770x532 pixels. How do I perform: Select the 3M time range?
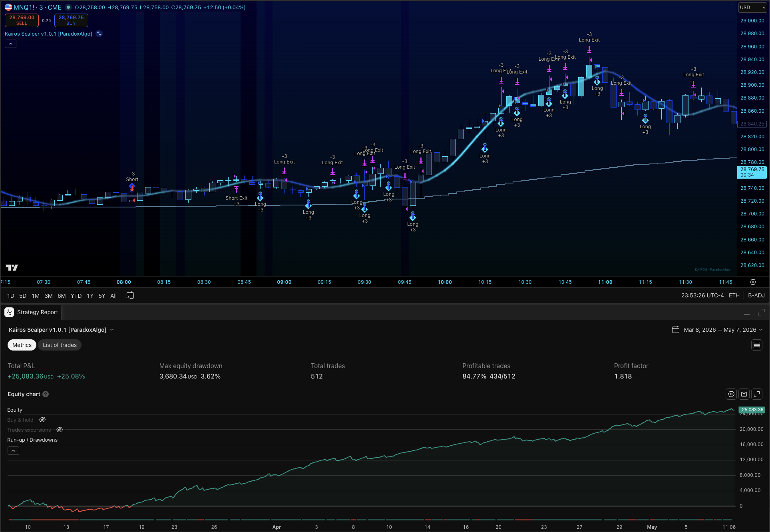(48, 296)
